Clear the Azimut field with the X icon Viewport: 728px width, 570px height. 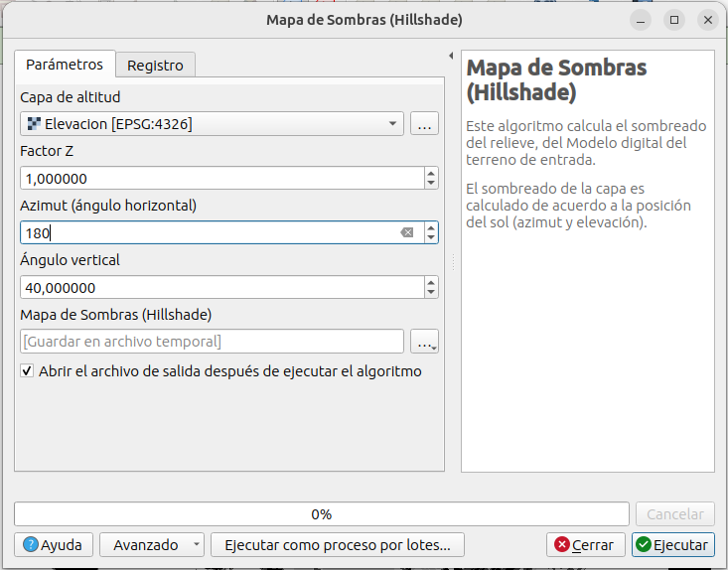point(407,232)
